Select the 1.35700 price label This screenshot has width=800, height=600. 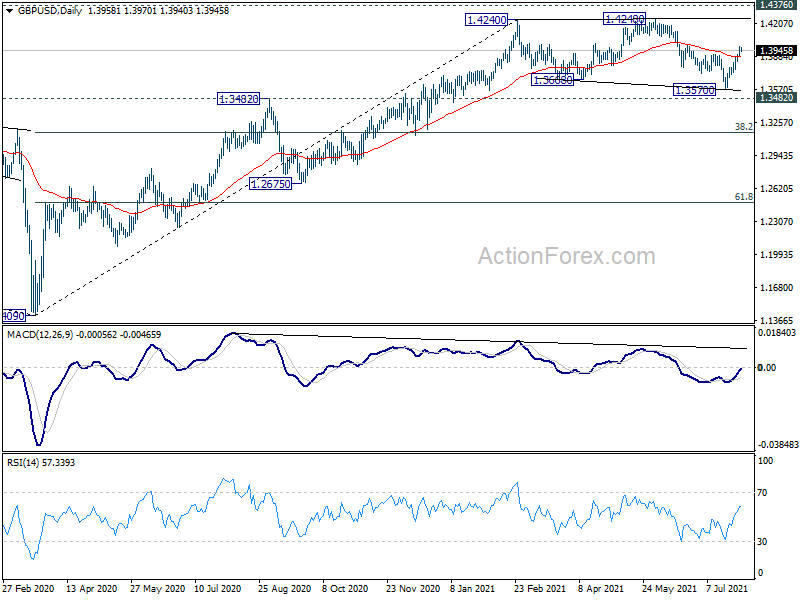(x=695, y=90)
